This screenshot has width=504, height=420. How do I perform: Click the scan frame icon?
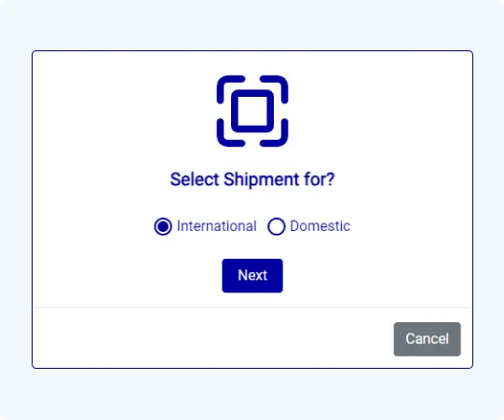pyautogui.click(x=252, y=111)
